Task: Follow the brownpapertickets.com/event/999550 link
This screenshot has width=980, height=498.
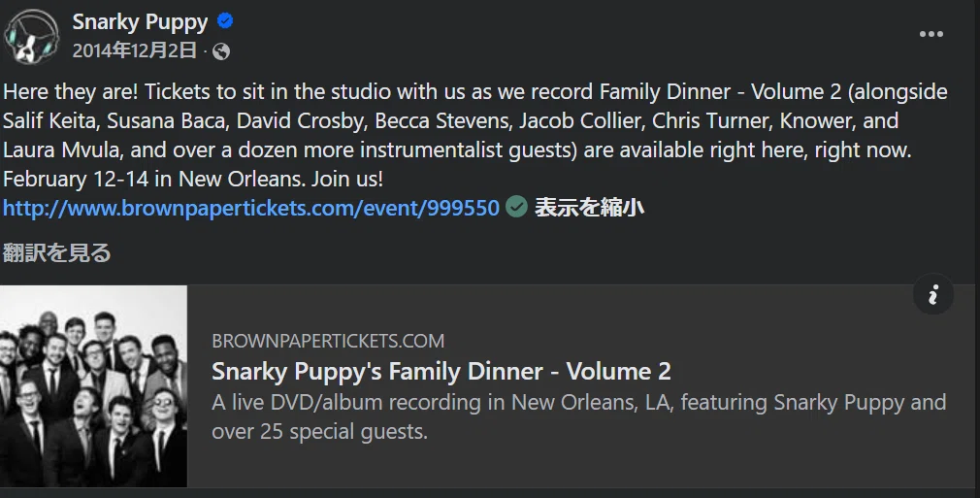Action: pyautogui.click(x=251, y=208)
